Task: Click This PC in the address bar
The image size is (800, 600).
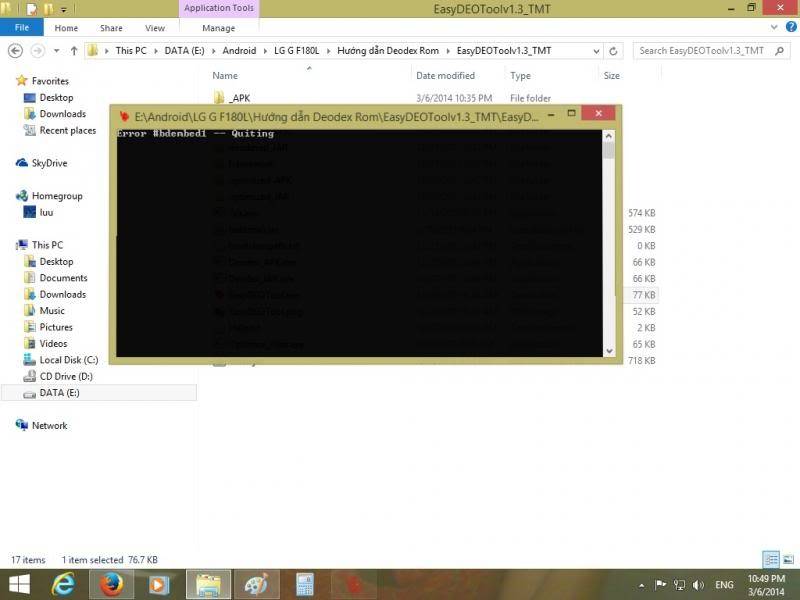Action: coord(131,51)
